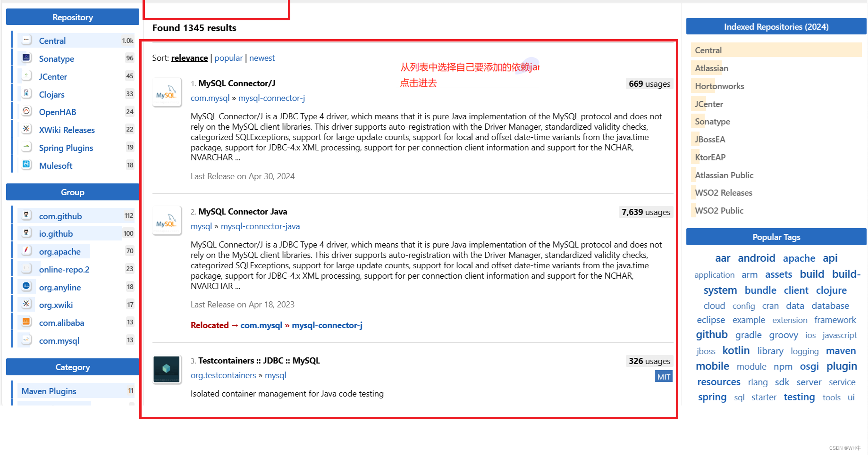868x455 pixels.
Task: Click the online-repo.2 group icon
Action: pos(26,269)
